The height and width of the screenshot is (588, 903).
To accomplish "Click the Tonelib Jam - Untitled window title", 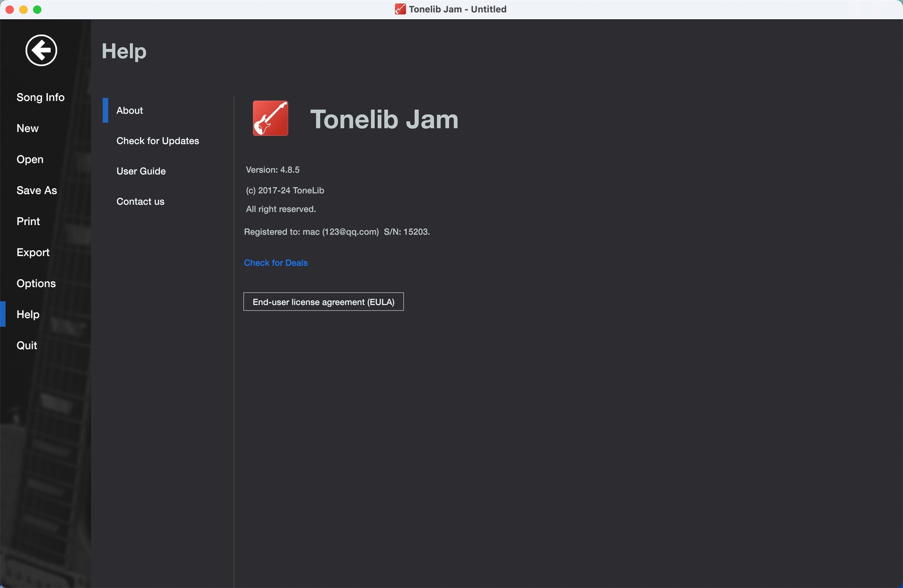I will (x=458, y=9).
